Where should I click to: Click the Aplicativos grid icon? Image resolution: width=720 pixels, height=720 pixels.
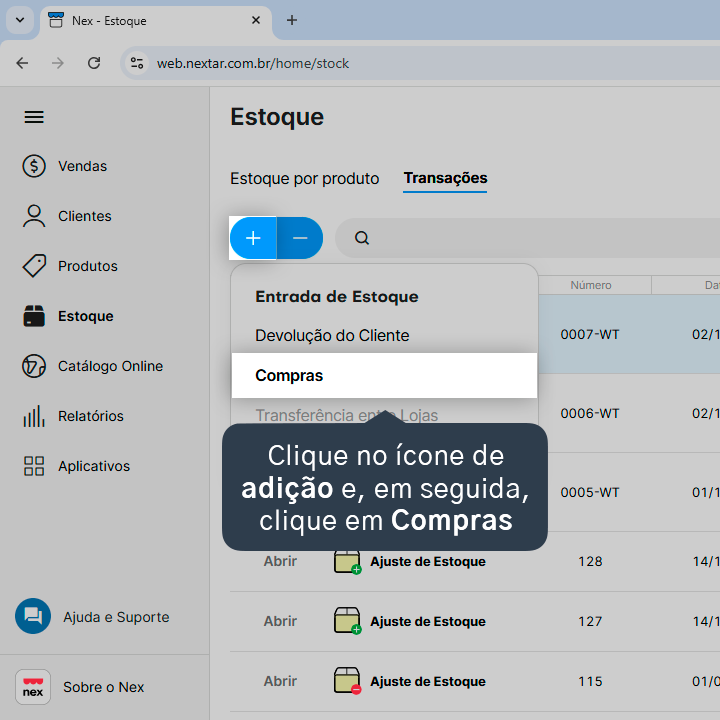[34, 466]
